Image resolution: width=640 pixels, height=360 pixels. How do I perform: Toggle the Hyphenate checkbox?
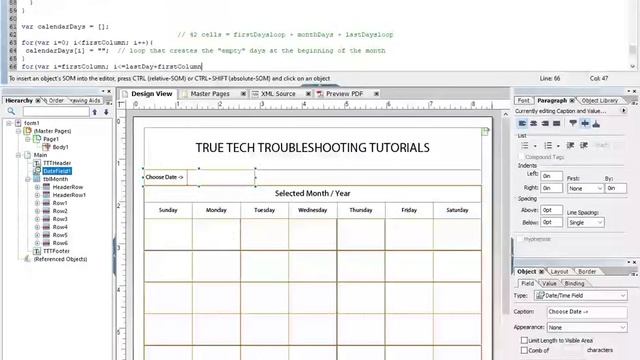pyautogui.click(x=520, y=239)
